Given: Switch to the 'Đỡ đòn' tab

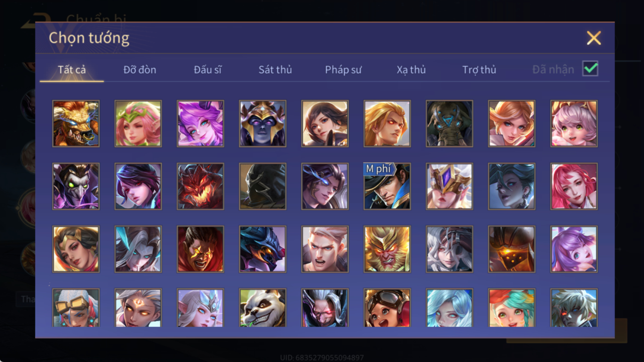Looking at the screenshot, I should click(x=140, y=69).
